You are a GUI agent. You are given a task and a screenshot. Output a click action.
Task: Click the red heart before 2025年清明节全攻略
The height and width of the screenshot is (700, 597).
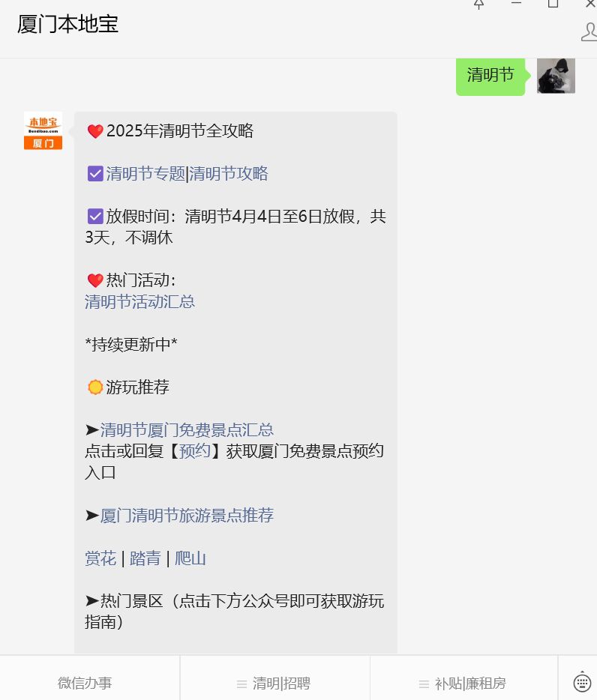coord(95,131)
